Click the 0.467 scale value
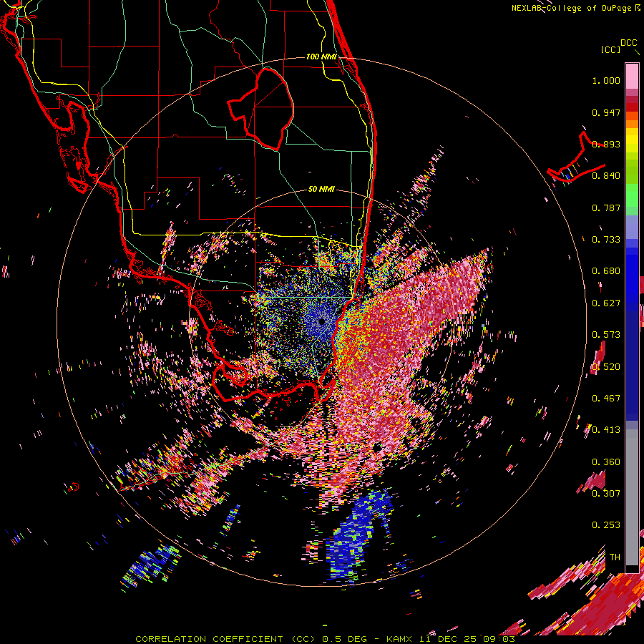The width and height of the screenshot is (644, 644). 606,399
